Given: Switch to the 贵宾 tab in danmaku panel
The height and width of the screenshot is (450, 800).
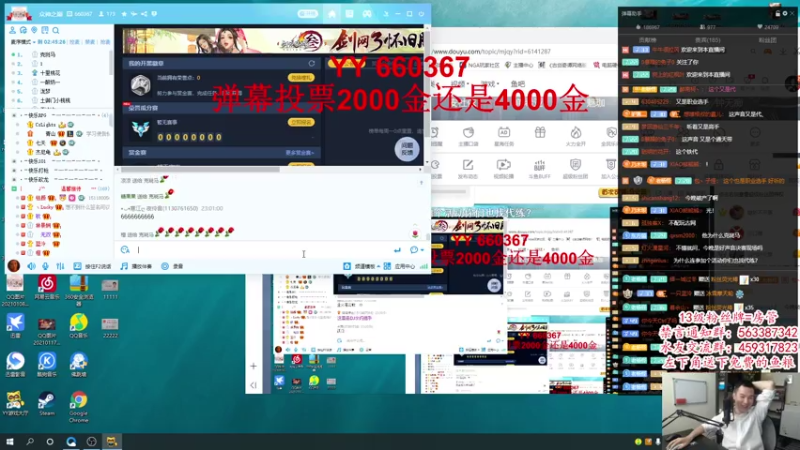Looking at the screenshot, I should click(x=707, y=40).
